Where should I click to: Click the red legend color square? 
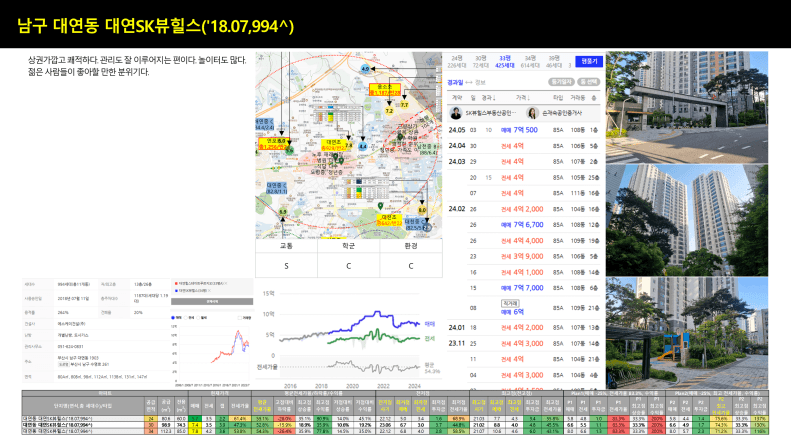(176, 284)
